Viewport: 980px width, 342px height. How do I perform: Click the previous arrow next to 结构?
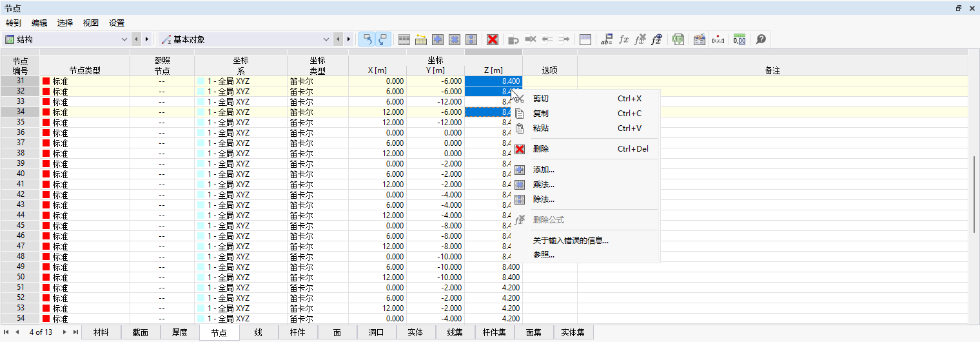136,39
